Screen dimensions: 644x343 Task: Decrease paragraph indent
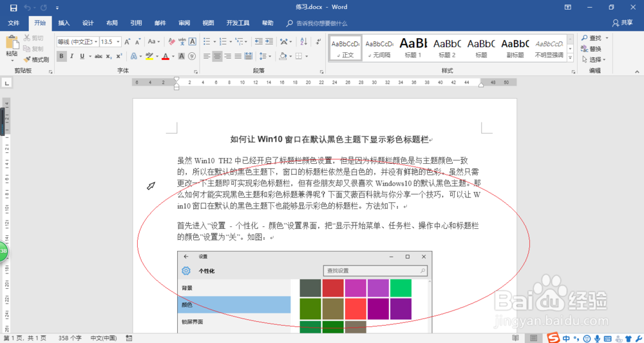pyautogui.click(x=259, y=41)
